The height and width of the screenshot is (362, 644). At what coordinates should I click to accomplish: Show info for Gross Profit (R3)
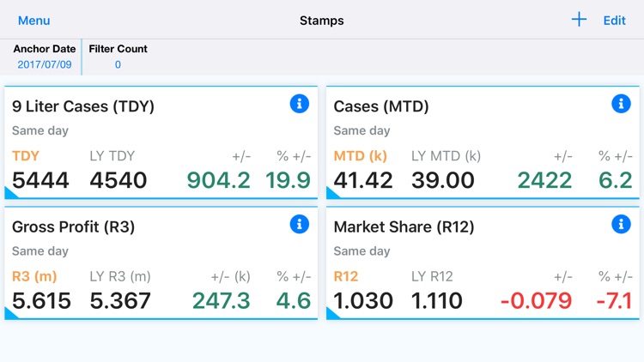coord(300,224)
